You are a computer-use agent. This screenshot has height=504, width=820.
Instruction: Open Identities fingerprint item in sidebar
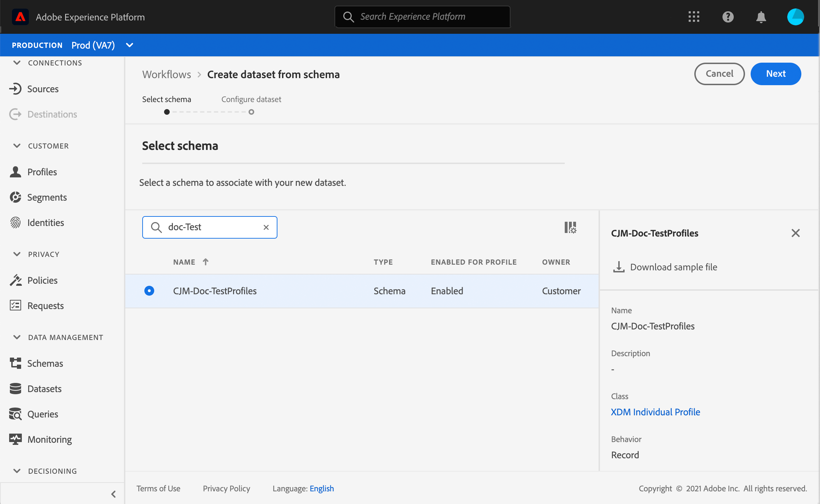[x=45, y=222]
